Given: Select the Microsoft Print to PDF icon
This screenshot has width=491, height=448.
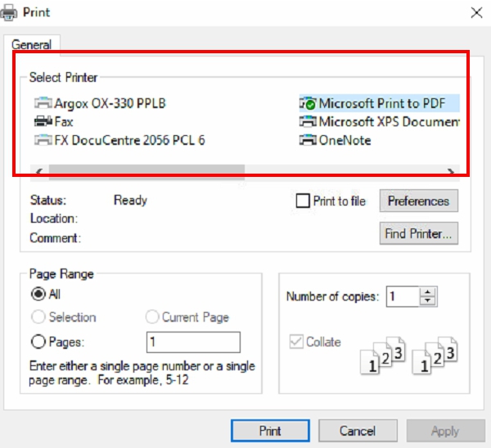Looking at the screenshot, I should (x=309, y=103).
